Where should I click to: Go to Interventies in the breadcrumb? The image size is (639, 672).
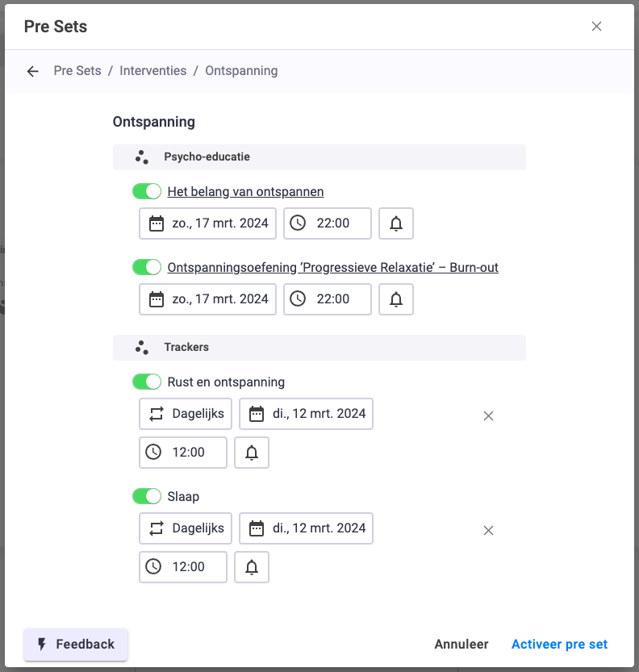pyautogui.click(x=153, y=71)
